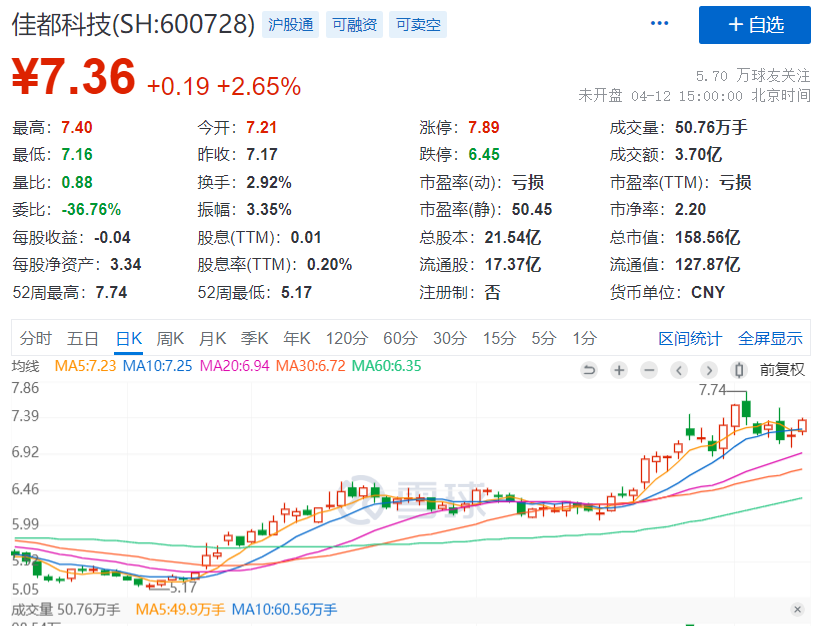Click the change value +0.19 +2.65%
The width and height of the screenshot is (818, 626).
(224, 86)
